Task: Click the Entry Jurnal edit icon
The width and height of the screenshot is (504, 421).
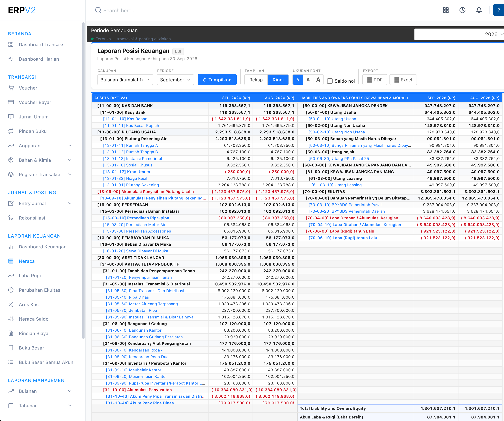Action: pos(11,203)
